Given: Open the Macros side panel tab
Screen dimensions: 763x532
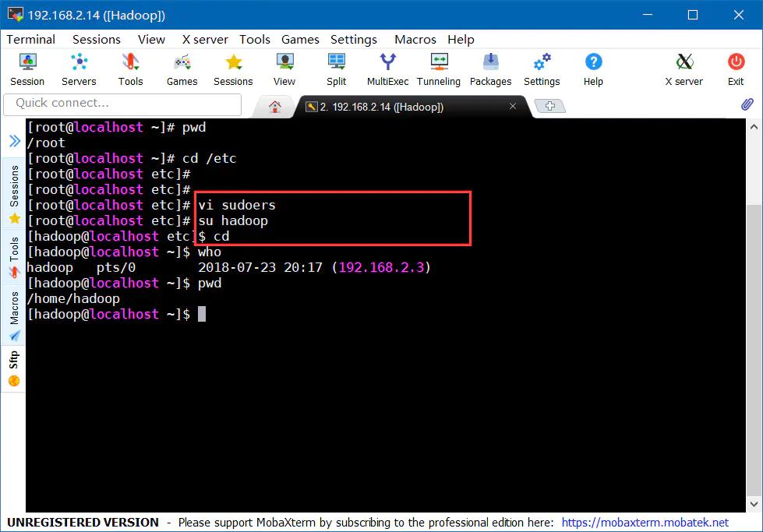Looking at the screenshot, I should 14,315.
